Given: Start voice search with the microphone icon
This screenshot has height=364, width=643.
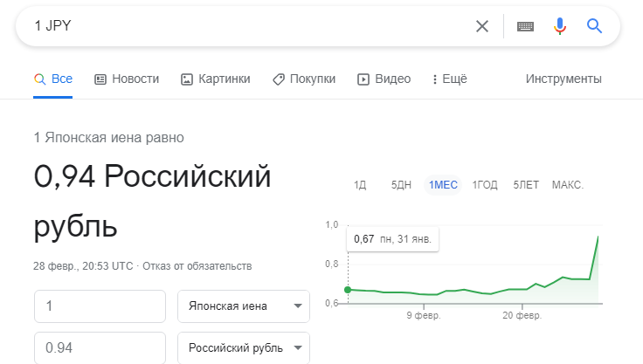Looking at the screenshot, I should click(560, 26).
